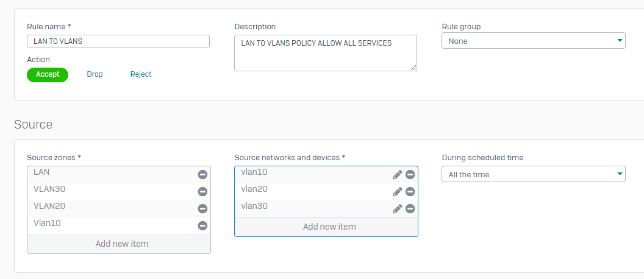The image size is (644, 279).
Task: Remove VLAN20 zone with minus icon
Action: (x=202, y=208)
